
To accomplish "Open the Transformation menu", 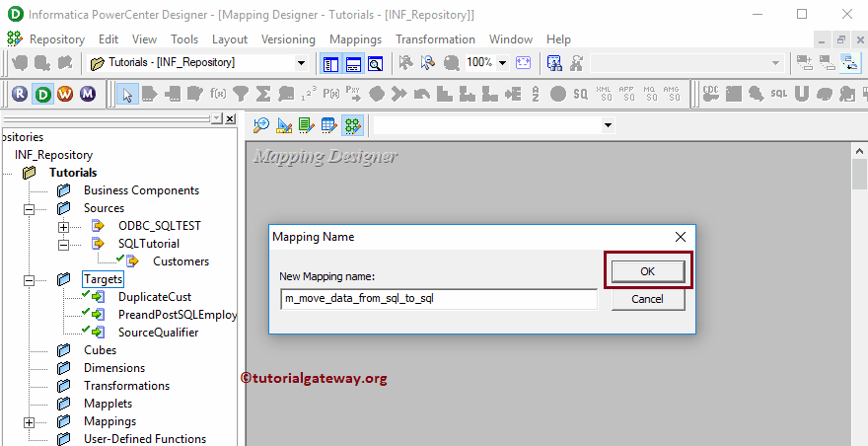I will pos(435,39).
